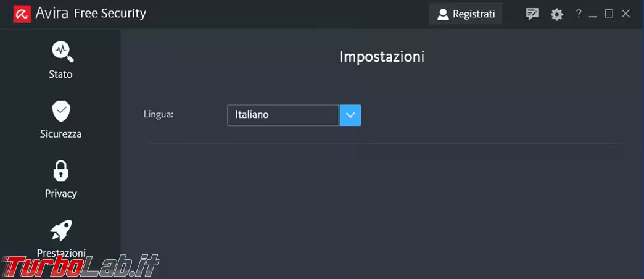Viewport: 644px width, 279px height.
Task: Click the user icon beside Registrati
Action: click(443, 14)
